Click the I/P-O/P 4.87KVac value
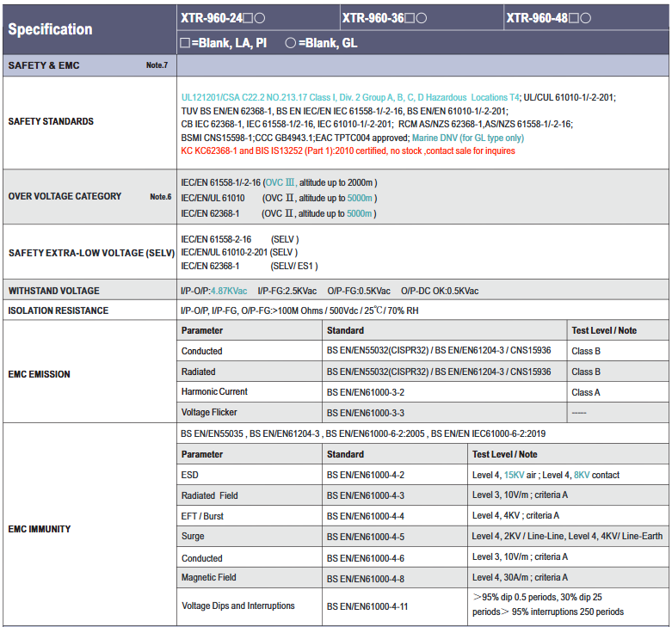Viewport: 672px width, 627px height. point(214,291)
